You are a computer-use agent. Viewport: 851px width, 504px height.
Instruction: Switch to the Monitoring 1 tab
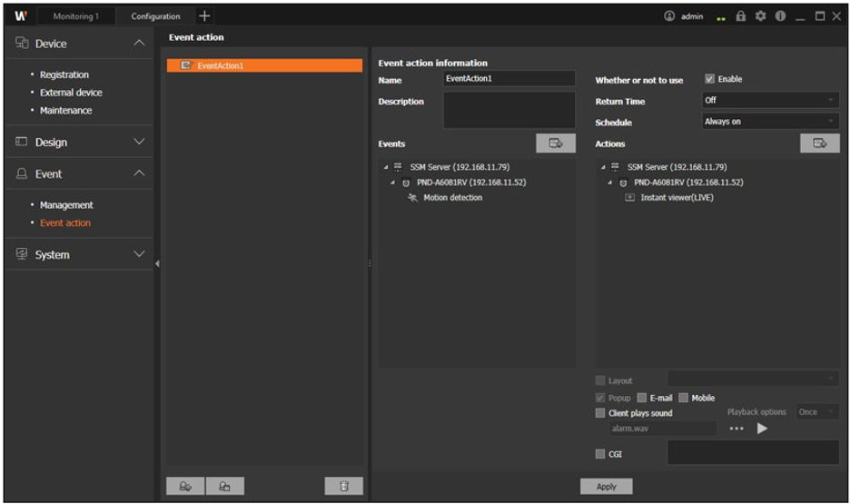pyautogui.click(x=75, y=16)
